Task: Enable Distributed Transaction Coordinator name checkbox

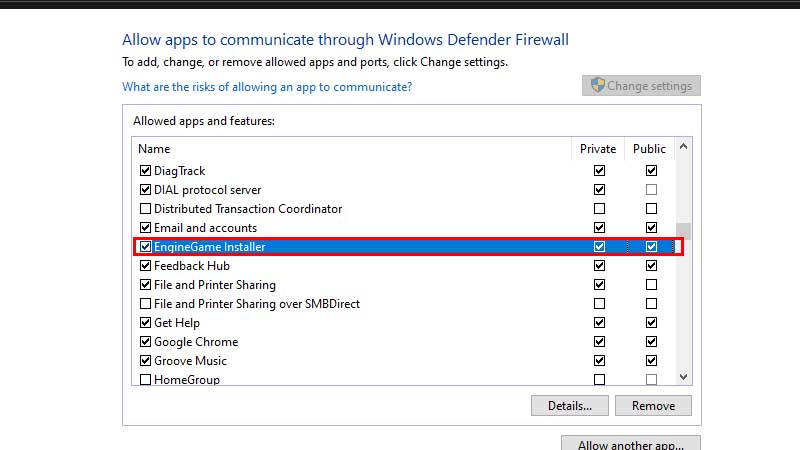Action: click(x=145, y=209)
